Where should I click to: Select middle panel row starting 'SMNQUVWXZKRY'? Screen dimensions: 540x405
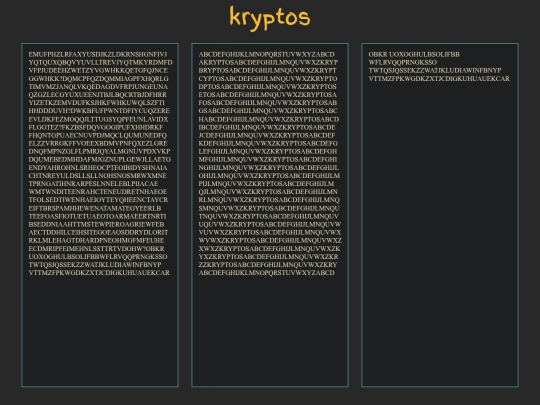[269, 208]
